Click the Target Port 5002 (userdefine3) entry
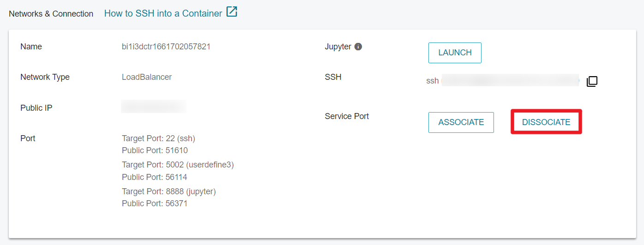The width and height of the screenshot is (644, 245). tap(178, 165)
